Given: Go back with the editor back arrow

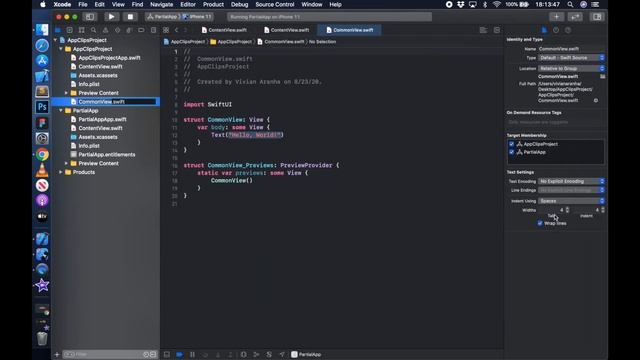Looking at the screenshot, I should coord(176,30).
